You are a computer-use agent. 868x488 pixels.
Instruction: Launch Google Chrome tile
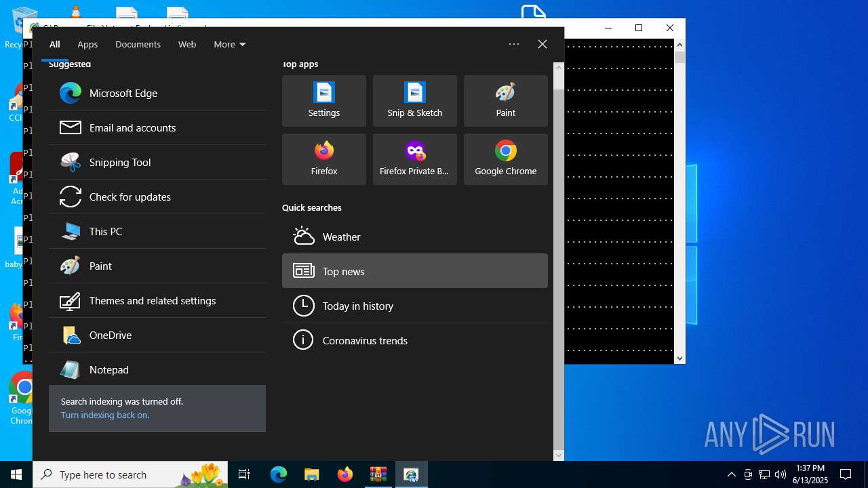tap(506, 159)
